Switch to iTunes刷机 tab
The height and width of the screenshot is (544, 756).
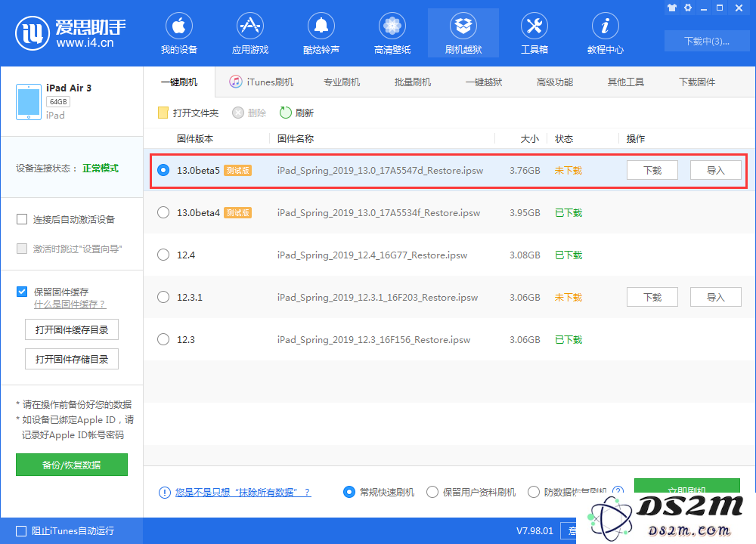tap(262, 82)
